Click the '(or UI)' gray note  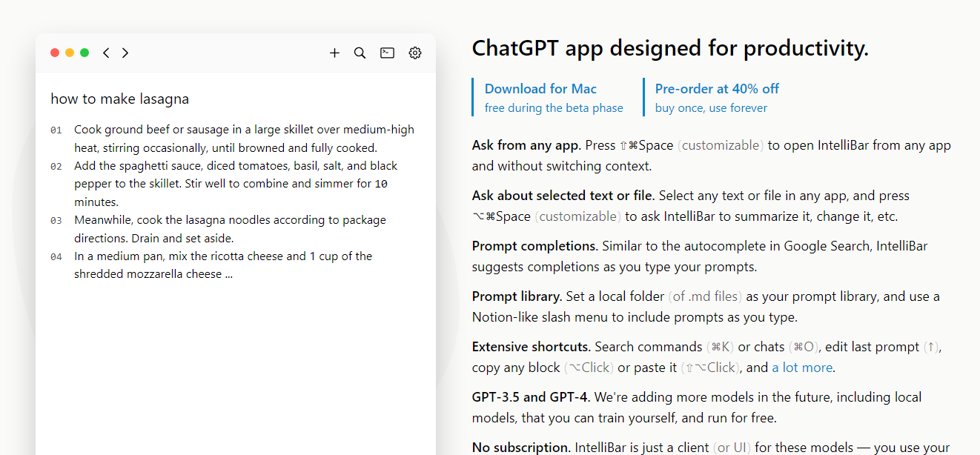point(732,448)
